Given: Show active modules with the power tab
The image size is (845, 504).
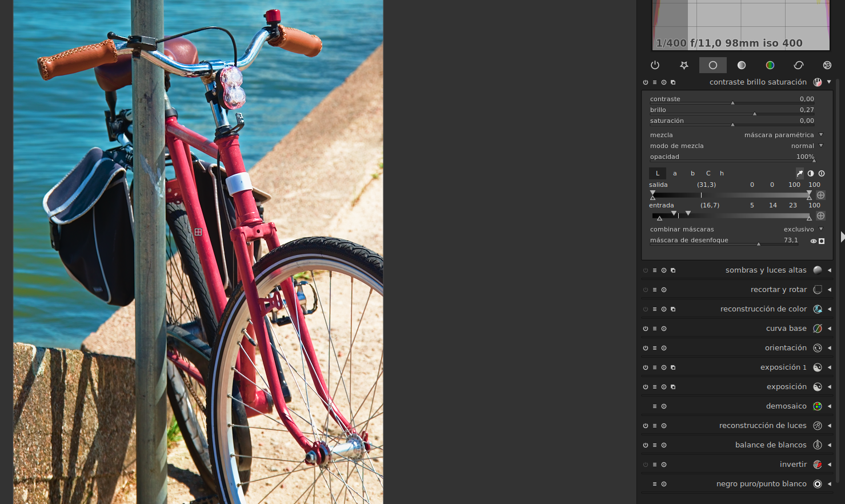Looking at the screenshot, I should [655, 65].
